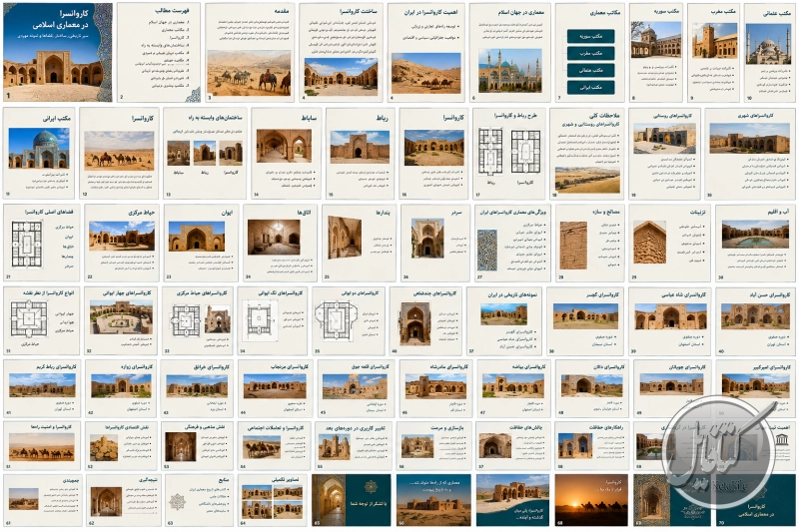This screenshot has height=532, width=799.
Task: Open slide 3 titled 'مقدمه'
Action: pos(250,53)
